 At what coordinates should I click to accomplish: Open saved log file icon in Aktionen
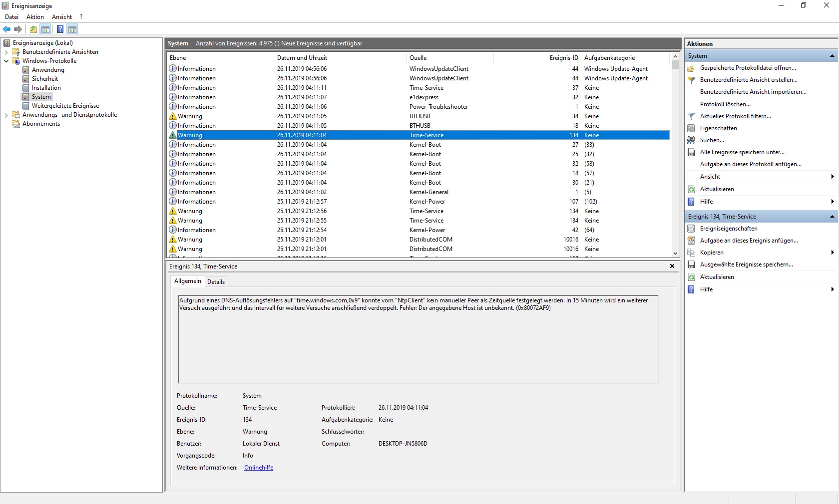click(x=691, y=68)
